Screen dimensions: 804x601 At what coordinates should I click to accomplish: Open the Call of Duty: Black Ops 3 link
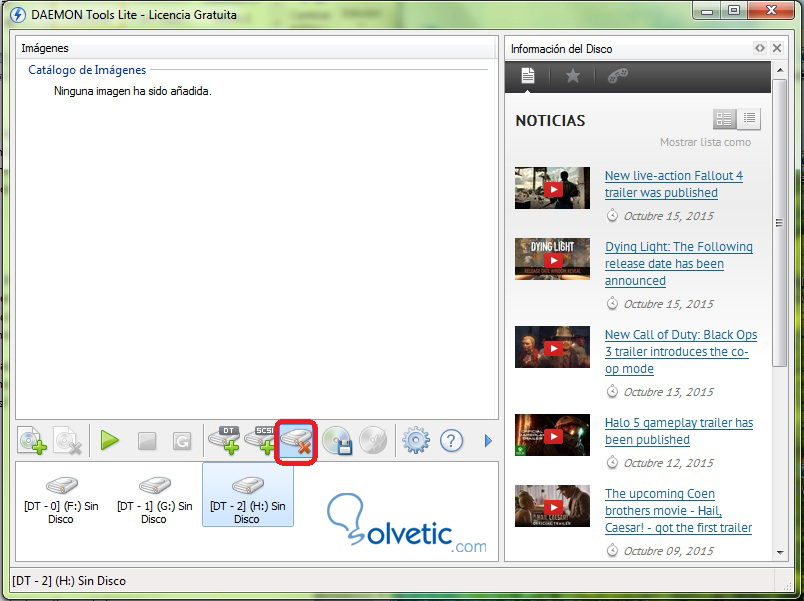[681, 351]
